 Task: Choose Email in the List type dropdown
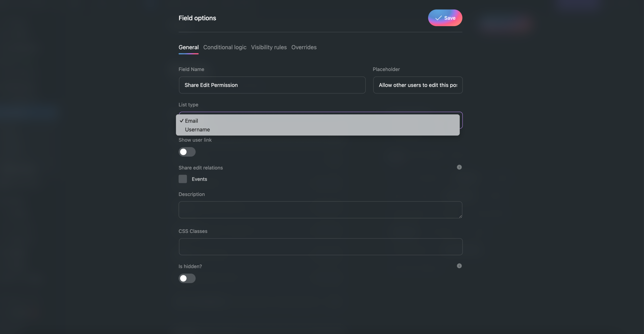click(191, 121)
